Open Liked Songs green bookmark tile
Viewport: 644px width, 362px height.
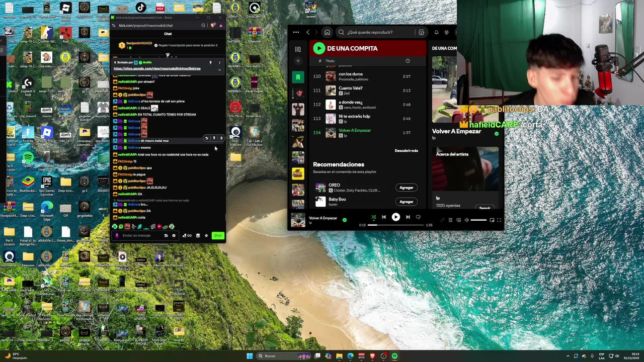point(298,77)
